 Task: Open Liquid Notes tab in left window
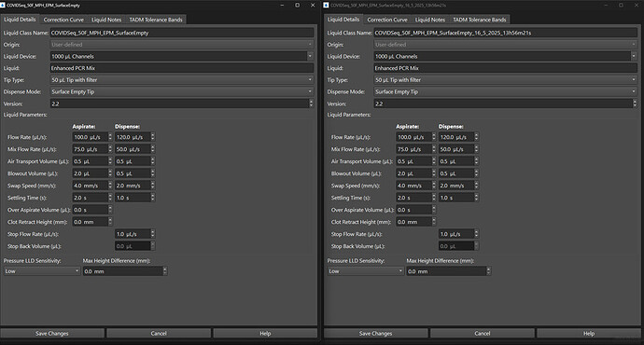[x=106, y=20]
